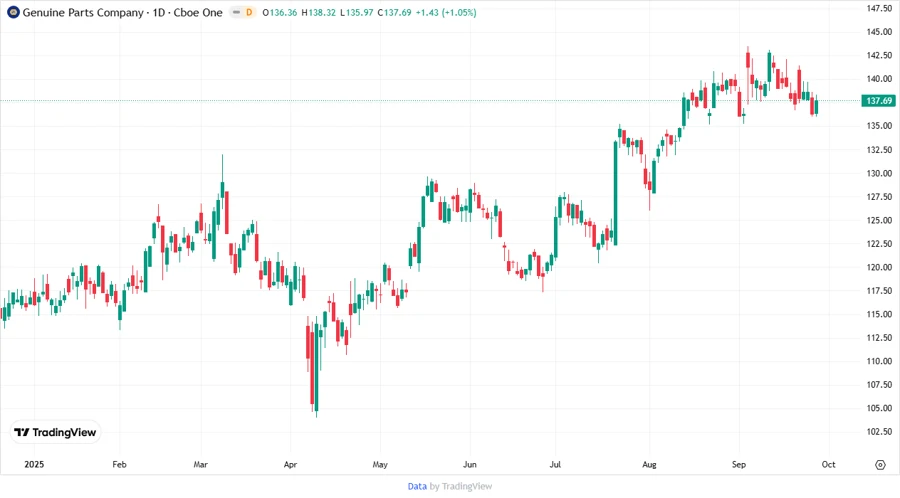Follow the Data link at the bottom
The image size is (900, 498).
pos(417,486)
